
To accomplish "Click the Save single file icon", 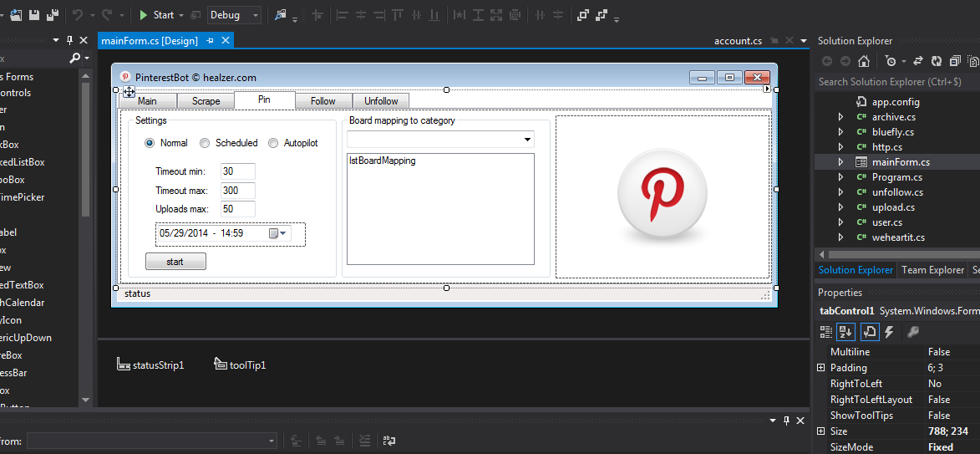I will [34, 14].
